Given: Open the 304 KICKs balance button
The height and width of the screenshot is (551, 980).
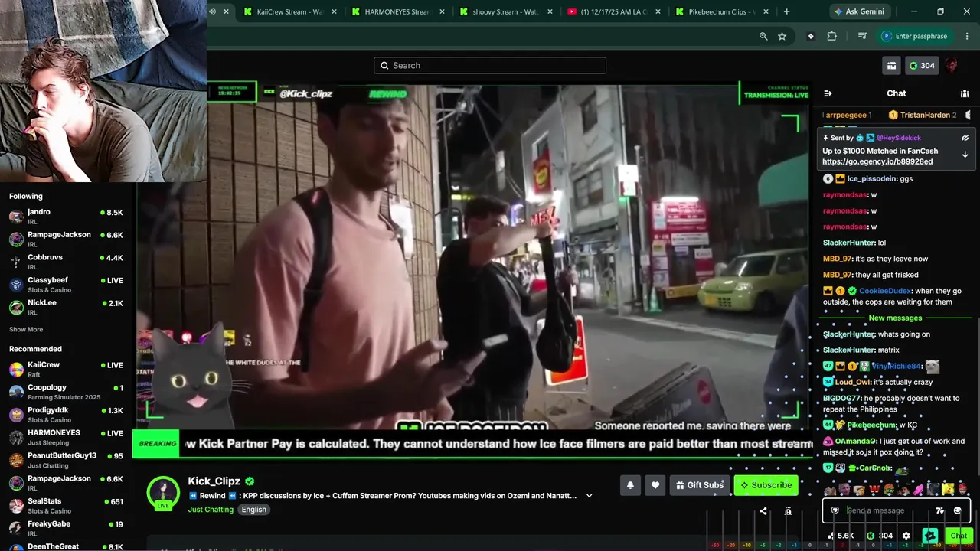Looking at the screenshot, I should click(921, 66).
